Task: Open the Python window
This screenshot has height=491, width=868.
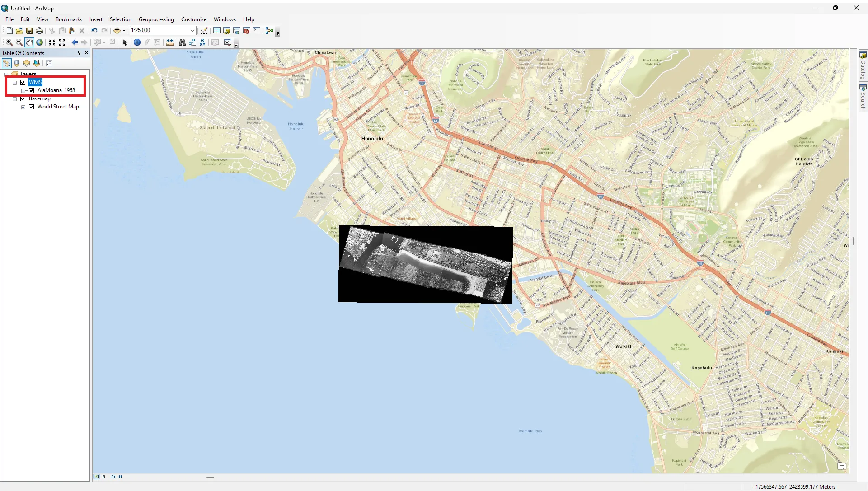Action: (x=257, y=31)
